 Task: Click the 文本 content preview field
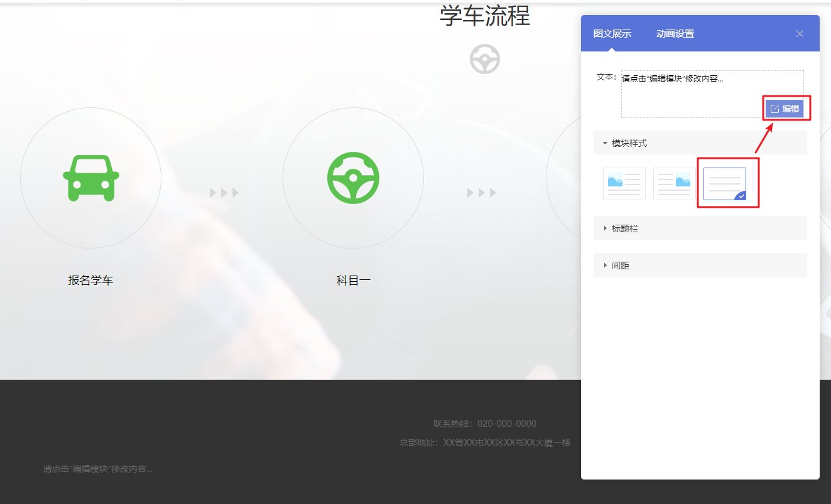coord(712,94)
